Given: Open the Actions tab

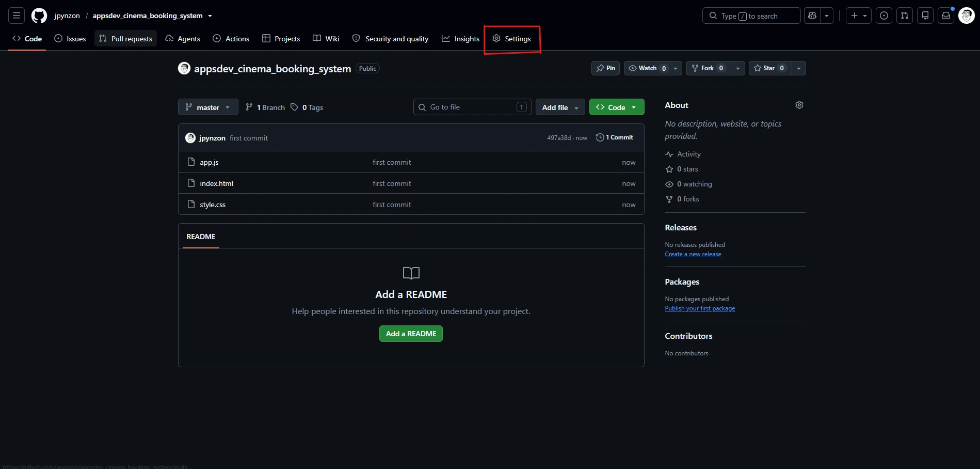Looking at the screenshot, I should [231, 39].
